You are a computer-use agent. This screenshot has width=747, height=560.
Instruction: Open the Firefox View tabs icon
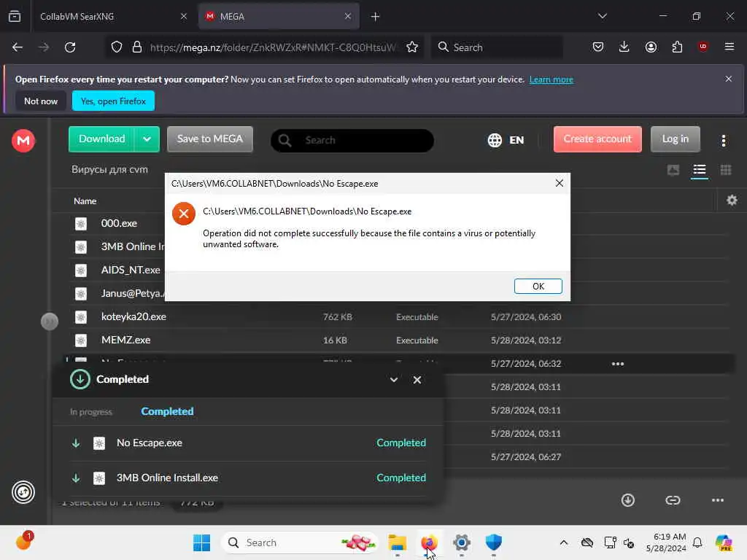[15, 16]
